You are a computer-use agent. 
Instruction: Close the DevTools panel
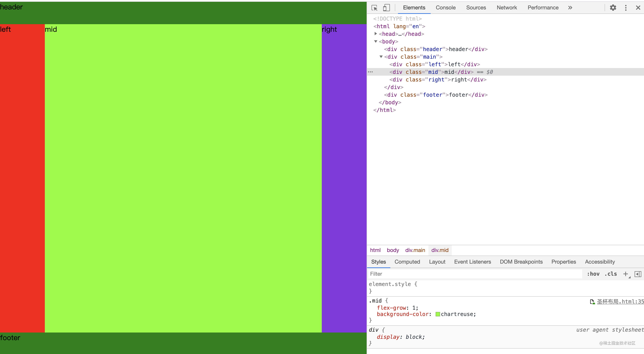638,8
